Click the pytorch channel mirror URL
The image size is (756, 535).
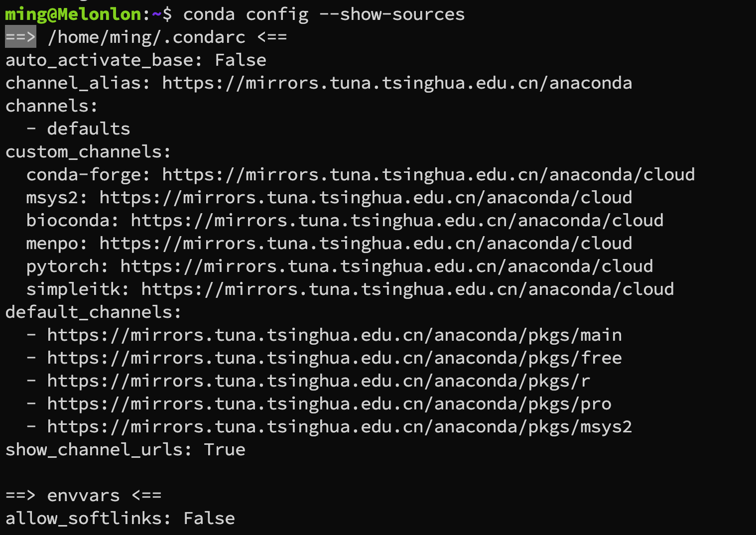pyautogui.click(x=386, y=266)
